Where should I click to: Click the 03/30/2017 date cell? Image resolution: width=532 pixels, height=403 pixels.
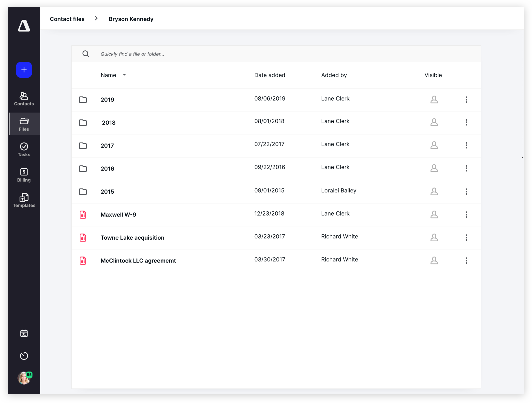pyautogui.click(x=270, y=259)
